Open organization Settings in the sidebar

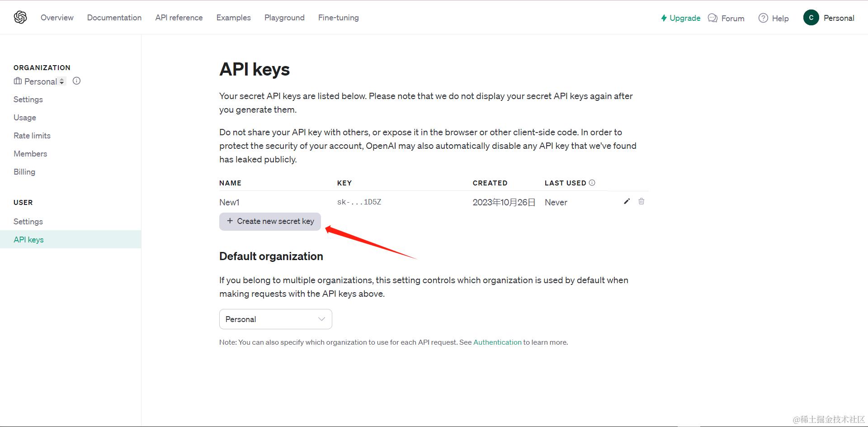coord(28,100)
